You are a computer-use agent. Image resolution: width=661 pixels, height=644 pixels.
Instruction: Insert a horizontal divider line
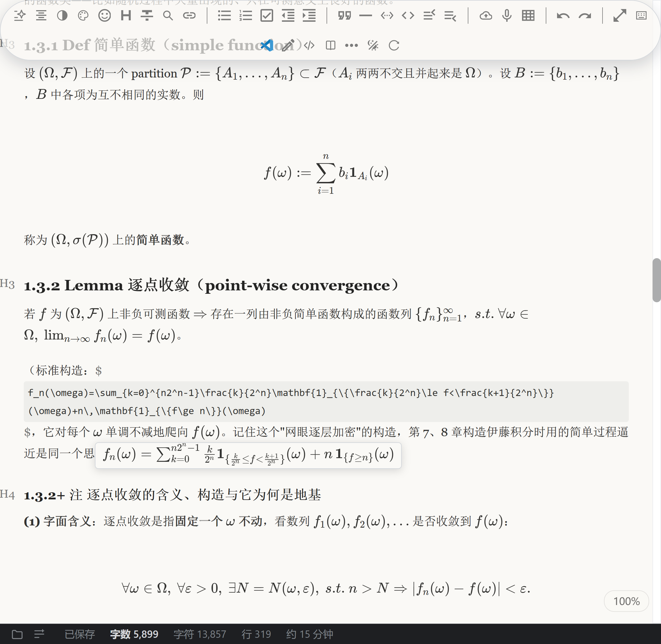pyautogui.click(x=366, y=16)
